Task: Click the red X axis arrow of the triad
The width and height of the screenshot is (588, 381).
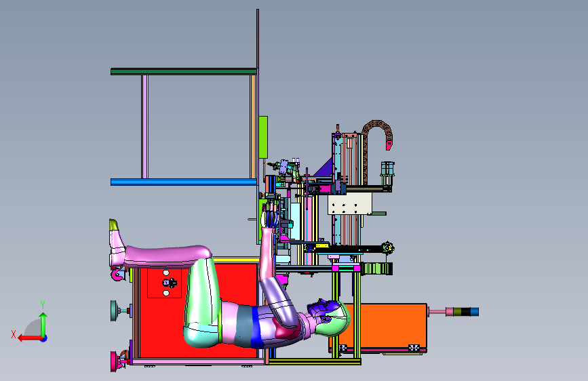Action: click(x=29, y=338)
